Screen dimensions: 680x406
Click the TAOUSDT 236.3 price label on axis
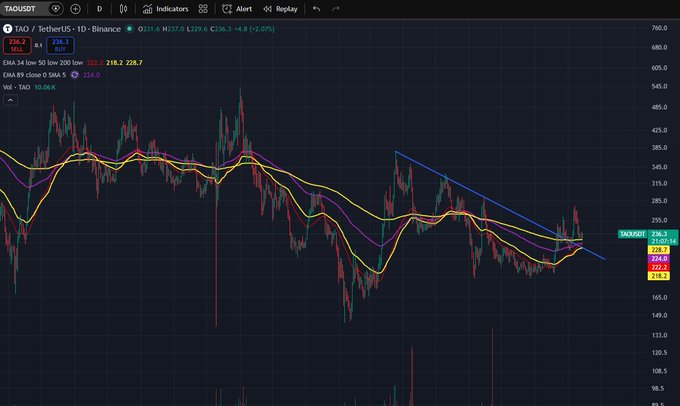(648, 234)
